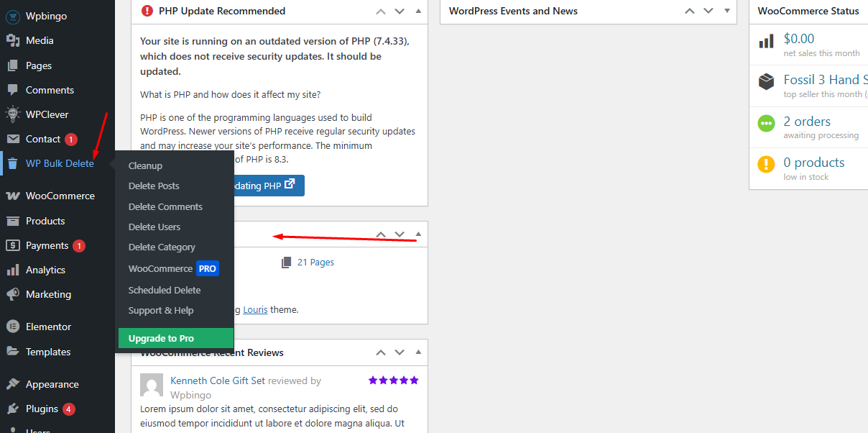Click the Comments speech bubble icon
The width and height of the screenshot is (868, 433).
click(12, 90)
